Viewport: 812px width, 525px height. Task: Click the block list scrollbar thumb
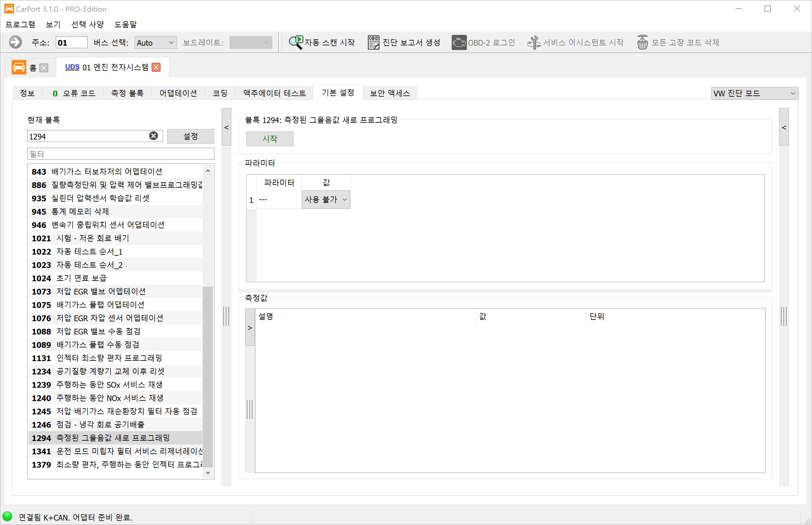pyautogui.click(x=208, y=377)
